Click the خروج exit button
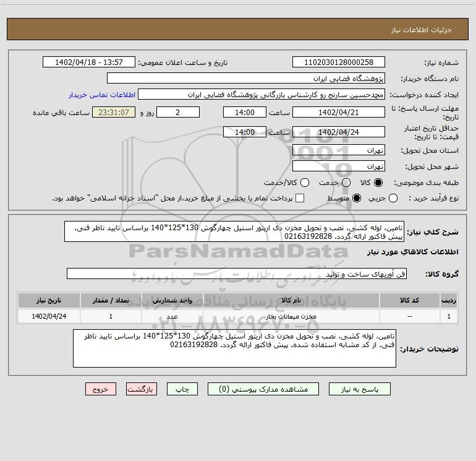476x461 pixels. pos(101,389)
